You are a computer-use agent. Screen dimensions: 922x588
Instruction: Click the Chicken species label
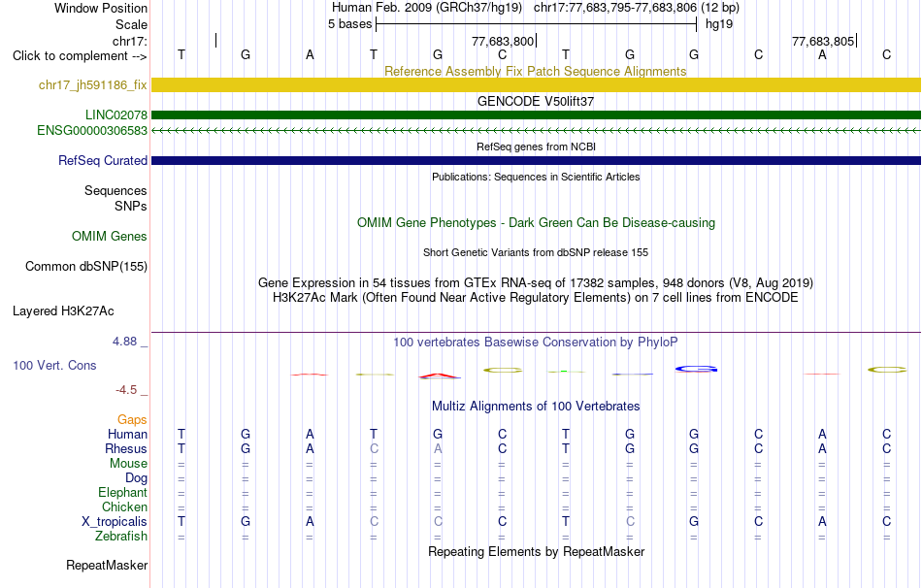click(124, 506)
